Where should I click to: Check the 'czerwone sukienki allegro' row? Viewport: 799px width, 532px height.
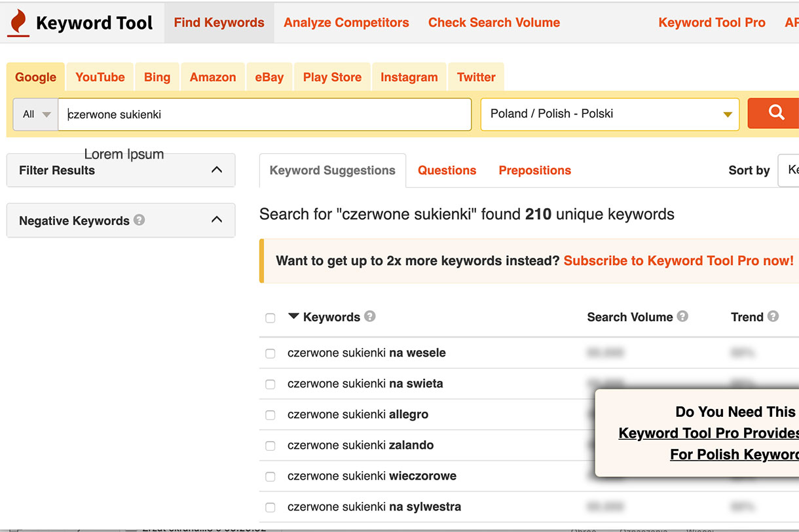(x=270, y=415)
